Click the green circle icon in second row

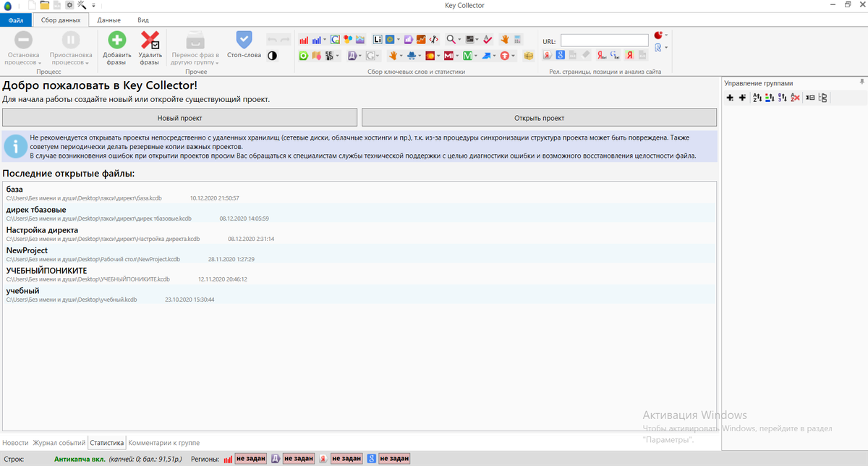click(303, 55)
